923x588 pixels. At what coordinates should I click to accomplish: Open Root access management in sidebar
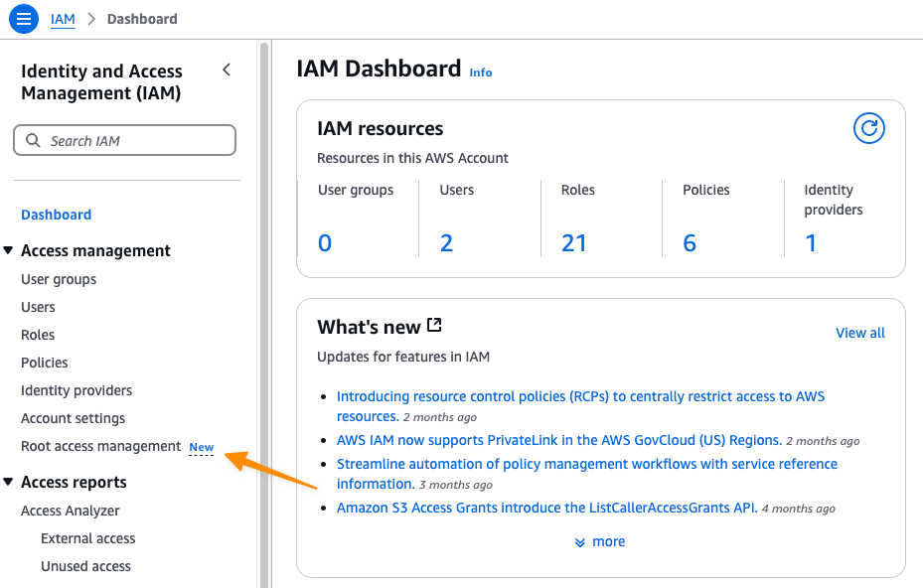(x=100, y=446)
